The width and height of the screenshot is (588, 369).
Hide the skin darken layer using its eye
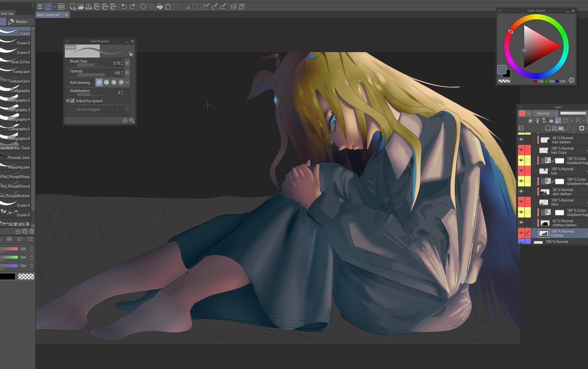click(x=521, y=191)
